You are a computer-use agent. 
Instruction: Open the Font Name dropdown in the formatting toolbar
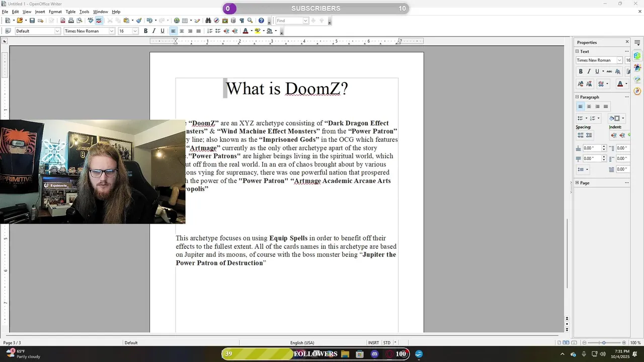112,31
